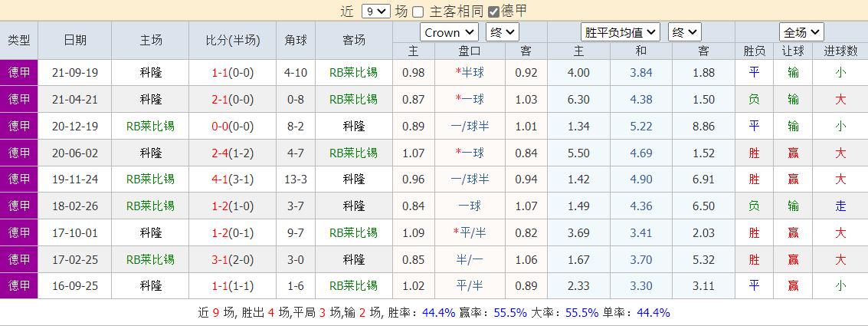Viewport: 868px width, 326px height.
Task: Click the 进球数 column header
Action: pos(840,51)
